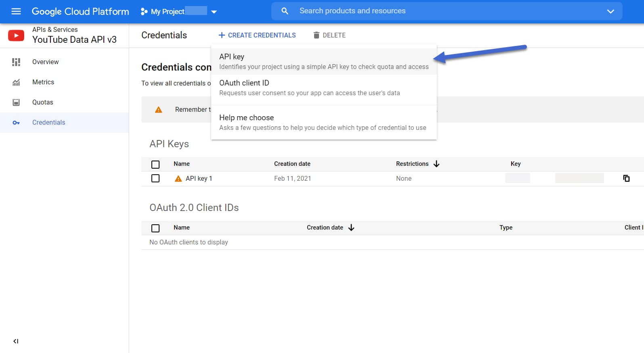Click the search magnifier icon
Screen dimensions: 644x353
[x=285, y=11]
